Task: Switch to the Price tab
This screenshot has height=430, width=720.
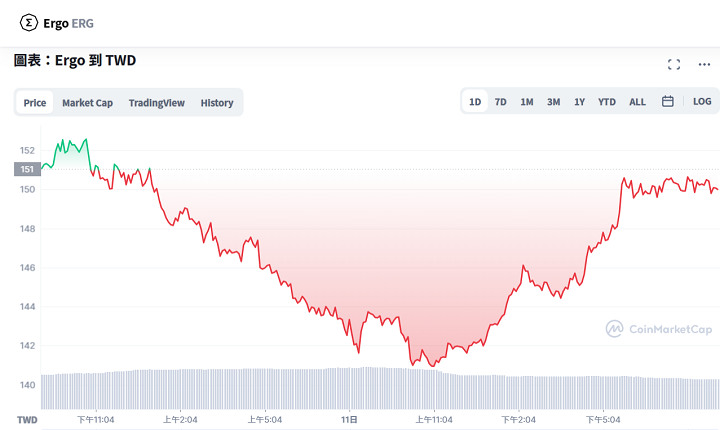Action: (35, 102)
